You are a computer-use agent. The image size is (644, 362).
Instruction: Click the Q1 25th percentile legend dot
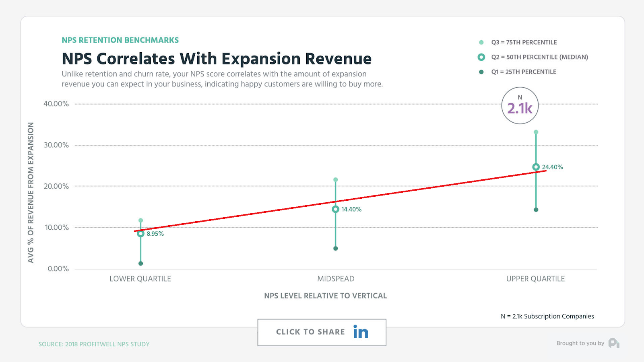point(481,72)
